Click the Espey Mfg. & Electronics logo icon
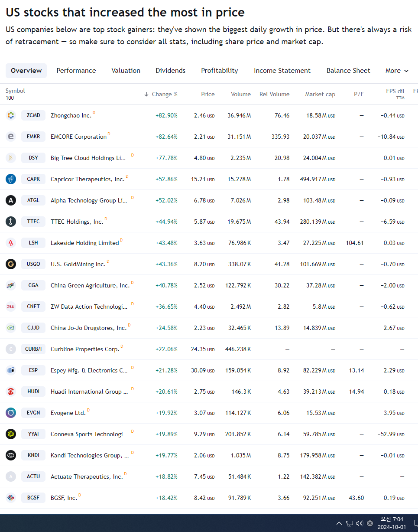Viewport: 418px width, 532px height. pyautogui.click(x=11, y=370)
